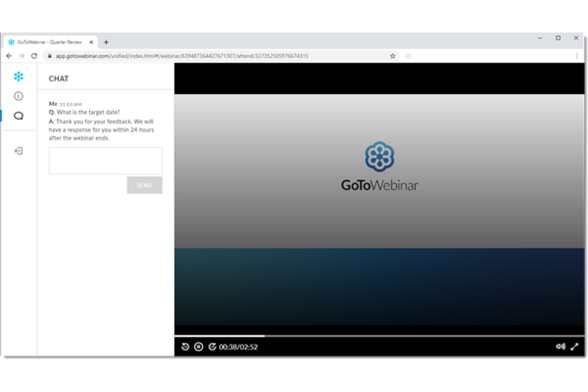This screenshot has width=588, height=392.
Task: Maximize the browser window
Action: tap(558, 38)
